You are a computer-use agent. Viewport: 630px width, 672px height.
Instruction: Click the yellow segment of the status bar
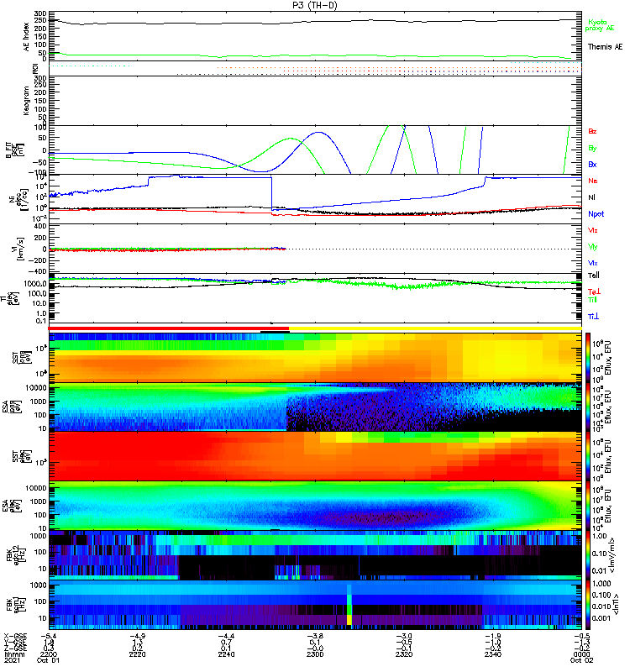pos(435,328)
